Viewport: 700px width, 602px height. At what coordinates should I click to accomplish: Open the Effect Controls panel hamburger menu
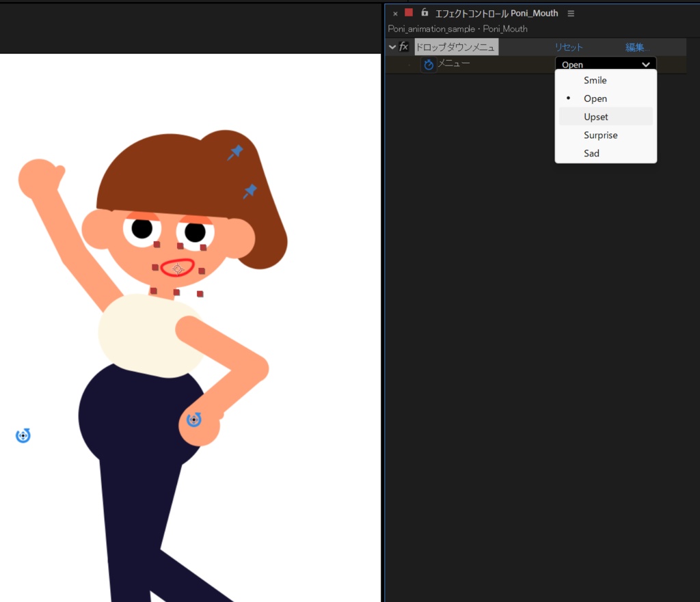[571, 12]
